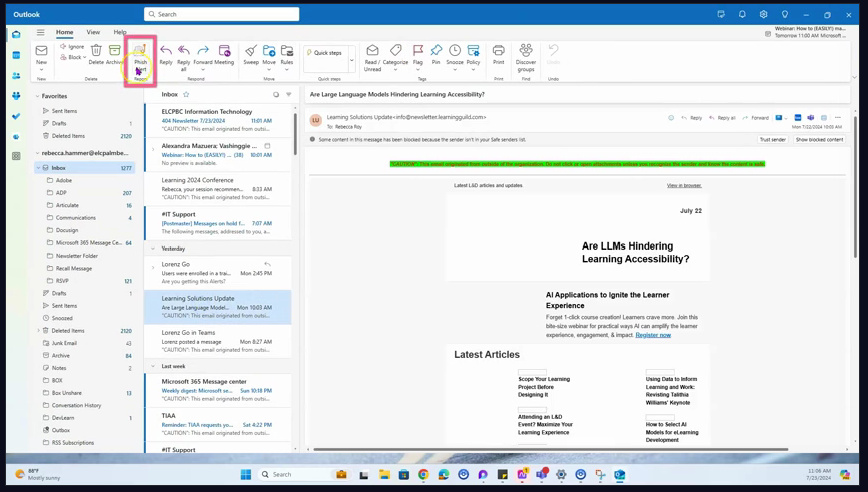Open the Microsoft 365 Message center email
Viewport: 868px width, 492px height.
[218, 390]
